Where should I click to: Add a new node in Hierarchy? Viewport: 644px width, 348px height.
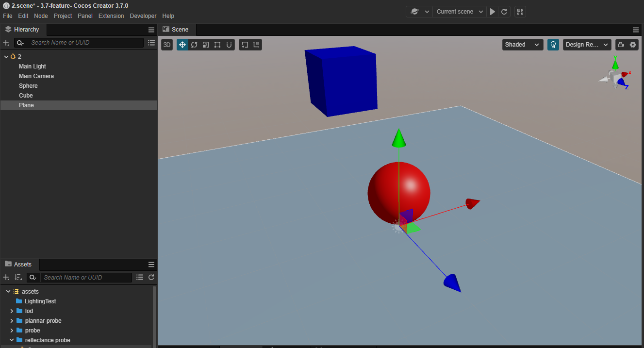pyautogui.click(x=6, y=43)
